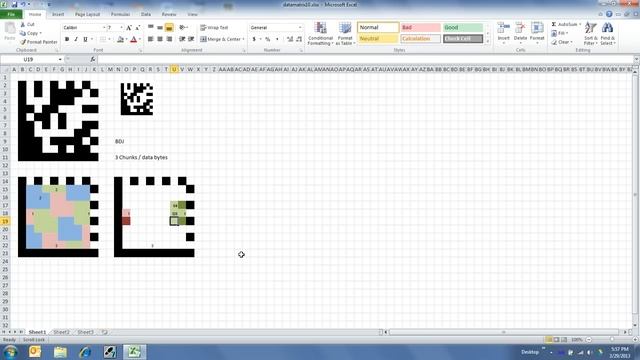Viewport: 640px width, 360px height.
Task: Apply the Fill Color bucket icon
Action: (120, 39)
